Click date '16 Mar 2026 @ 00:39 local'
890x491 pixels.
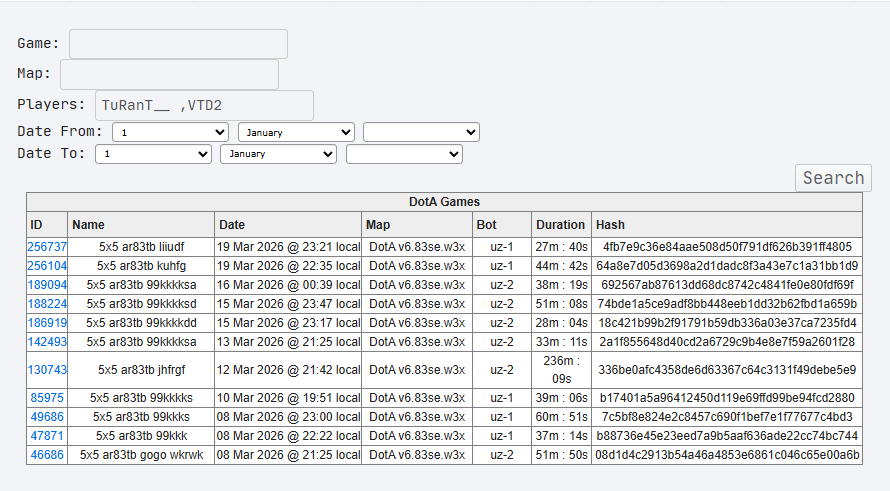pyautogui.click(x=288, y=285)
